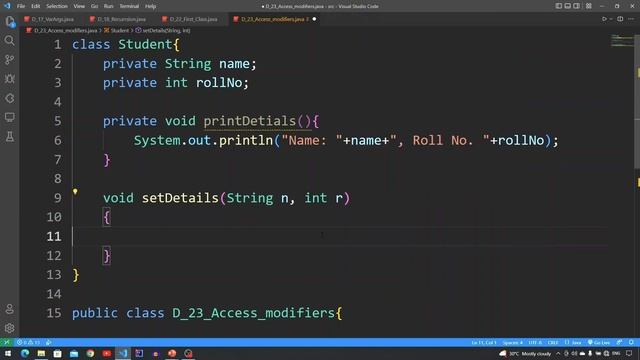This screenshot has height=360, width=640.
Task: Open the Remote Explorer view
Action: (9, 118)
